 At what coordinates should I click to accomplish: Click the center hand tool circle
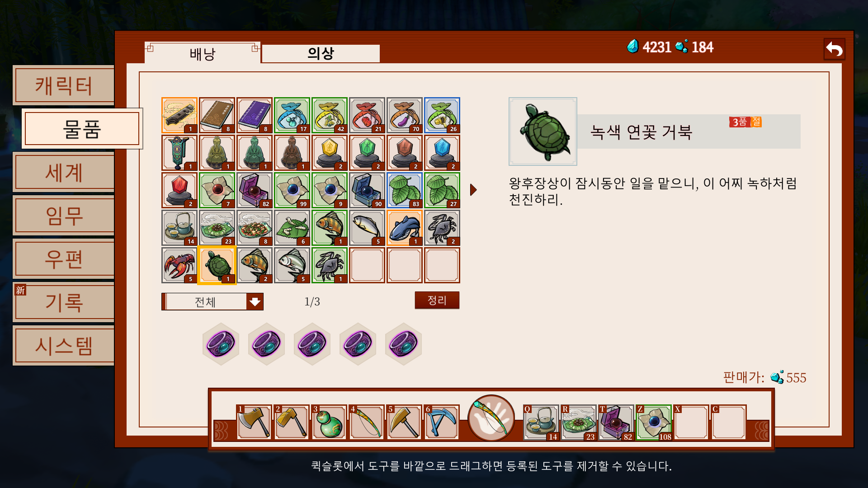click(491, 418)
